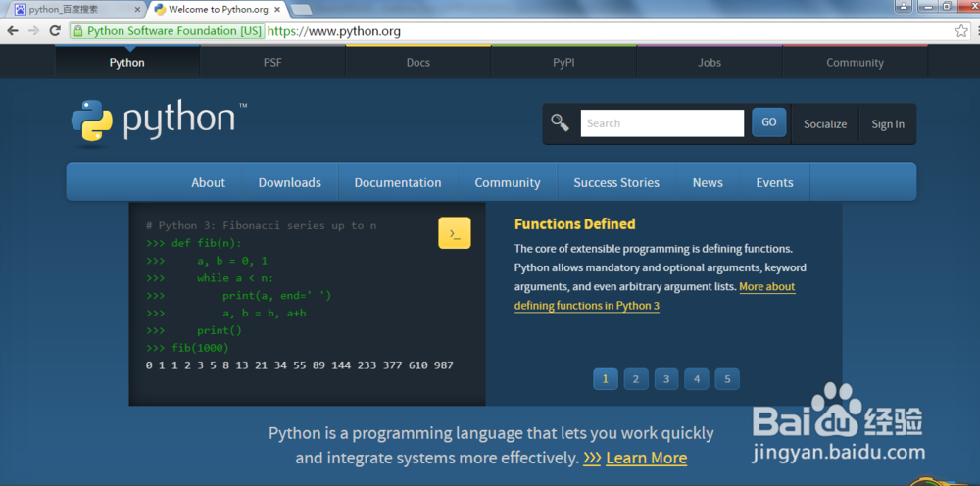This screenshot has height=486, width=980.
Task: Follow More about defining functions link
Action: point(655,296)
